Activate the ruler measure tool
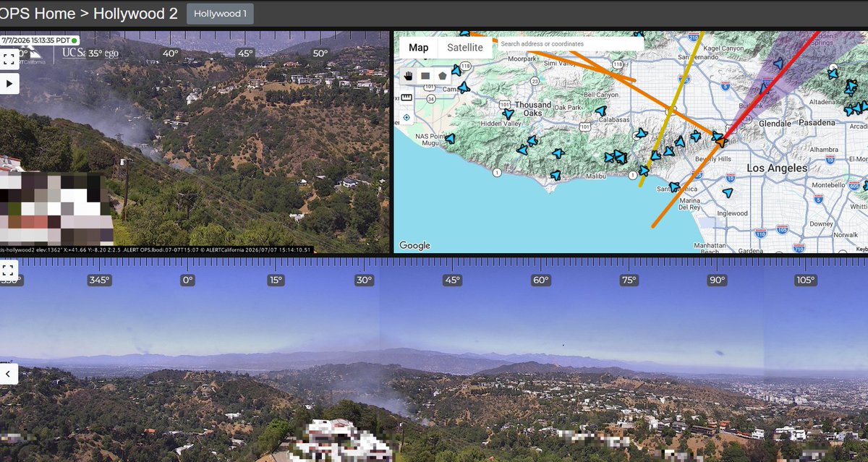This screenshot has height=462, width=868. [x=407, y=97]
